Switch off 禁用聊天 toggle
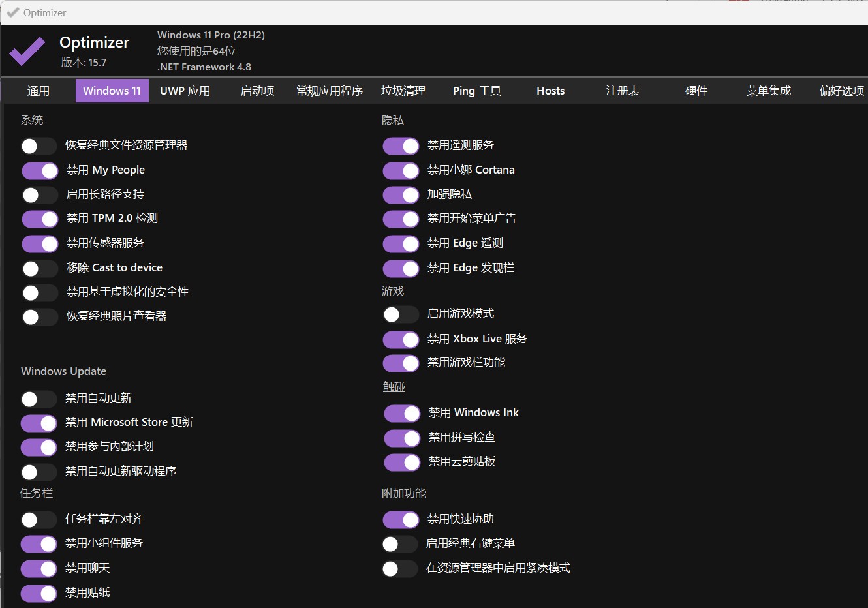The width and height of the screenshot is (868, 608). [x=39, y=569]
